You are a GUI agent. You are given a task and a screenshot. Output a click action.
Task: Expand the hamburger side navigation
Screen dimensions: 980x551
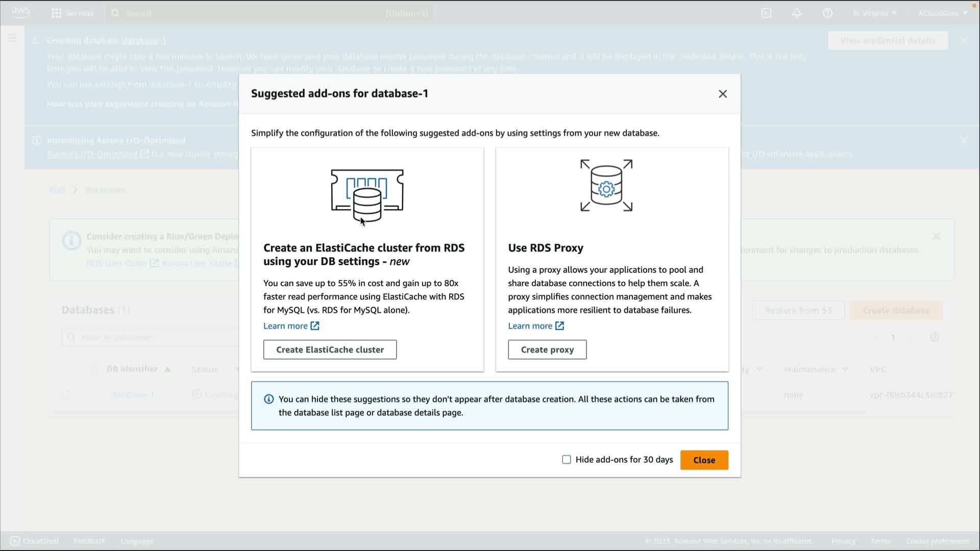coord(12,38)
